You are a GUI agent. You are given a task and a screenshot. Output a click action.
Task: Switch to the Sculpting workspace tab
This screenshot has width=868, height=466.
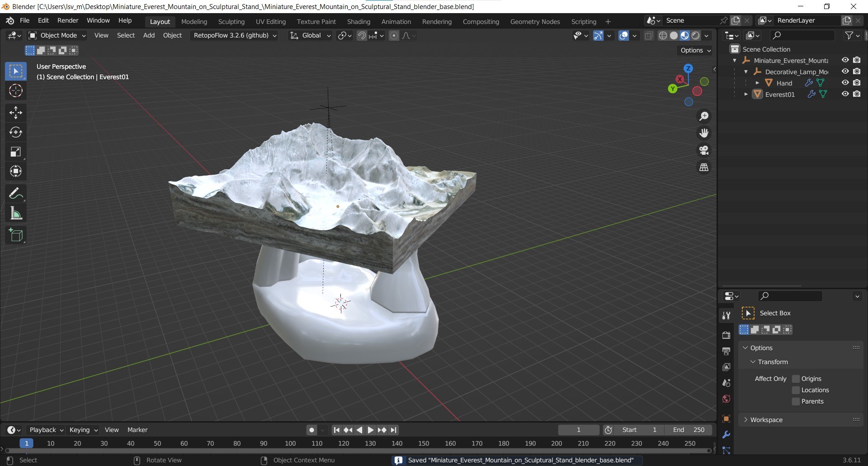point(231,21)
